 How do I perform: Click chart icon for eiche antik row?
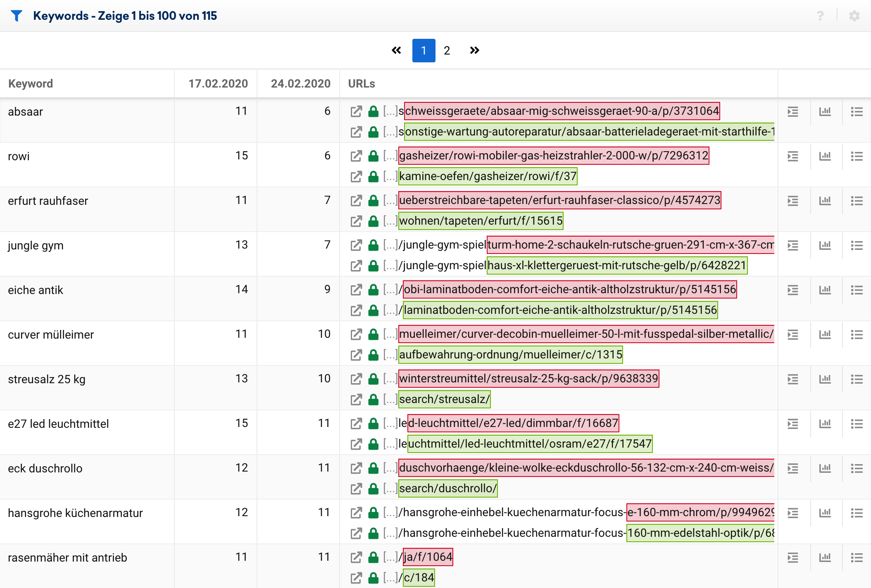click(825, 290)
